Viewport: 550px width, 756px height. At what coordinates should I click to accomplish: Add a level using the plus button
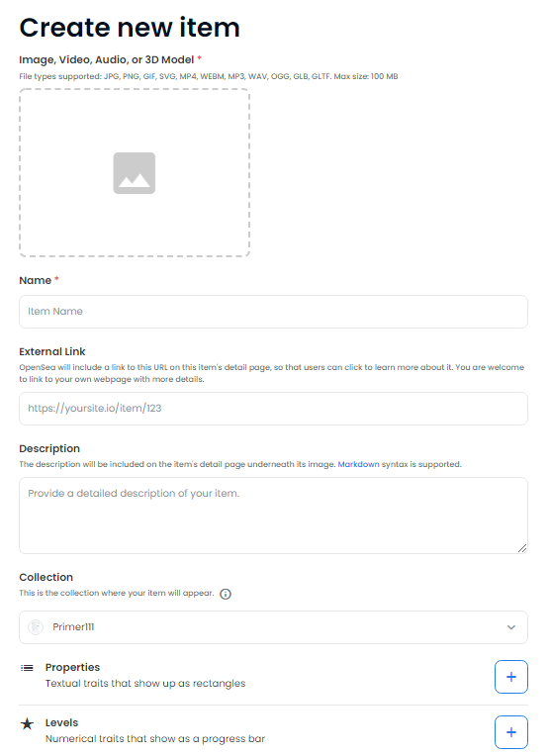511,732
